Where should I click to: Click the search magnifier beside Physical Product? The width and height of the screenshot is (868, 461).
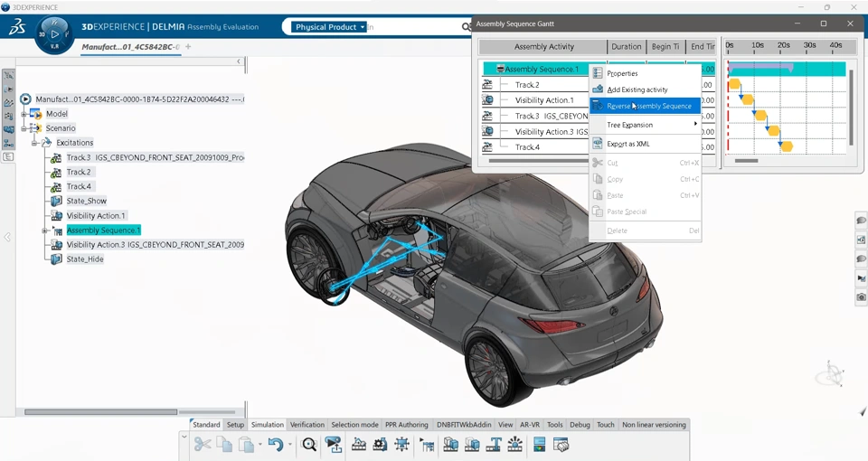467,26
